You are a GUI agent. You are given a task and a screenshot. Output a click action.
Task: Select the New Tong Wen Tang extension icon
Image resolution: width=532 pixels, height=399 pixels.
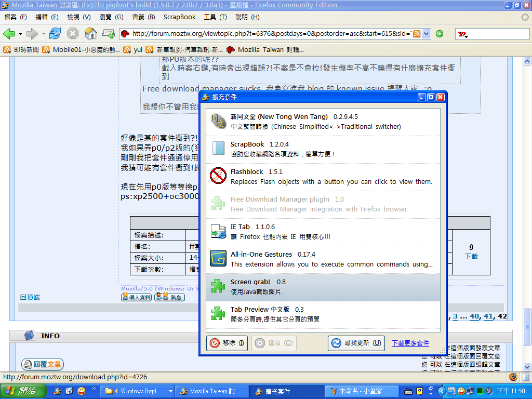click(x=218, y=121)
